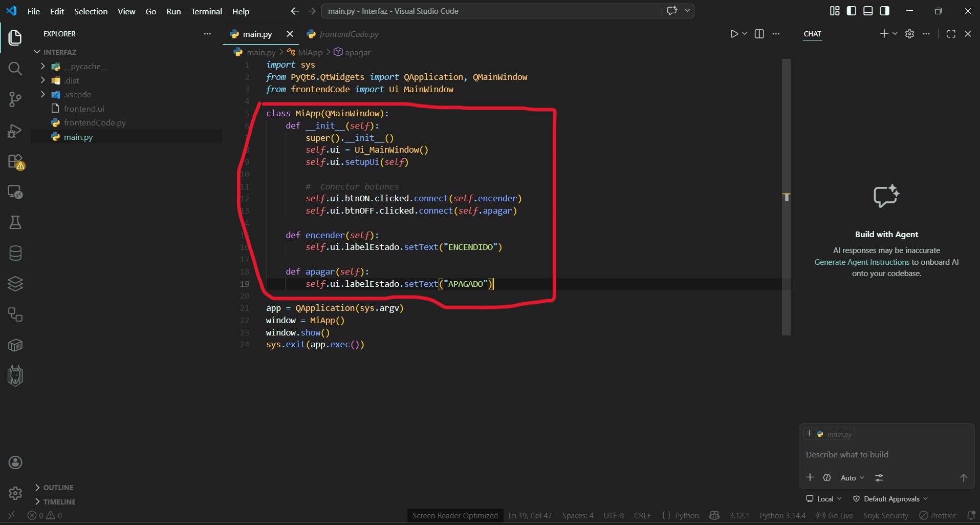
Task: Open the Snyk dog icon view
Action: 15,376
